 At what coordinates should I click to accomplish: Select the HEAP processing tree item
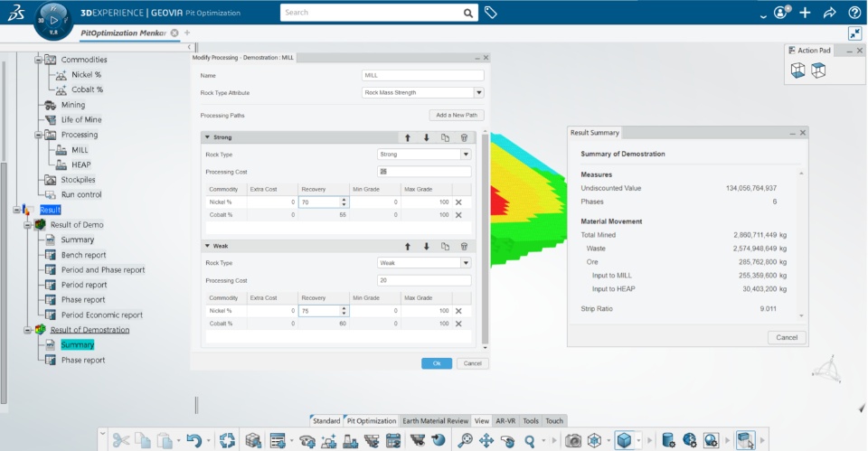pos(80,164)
